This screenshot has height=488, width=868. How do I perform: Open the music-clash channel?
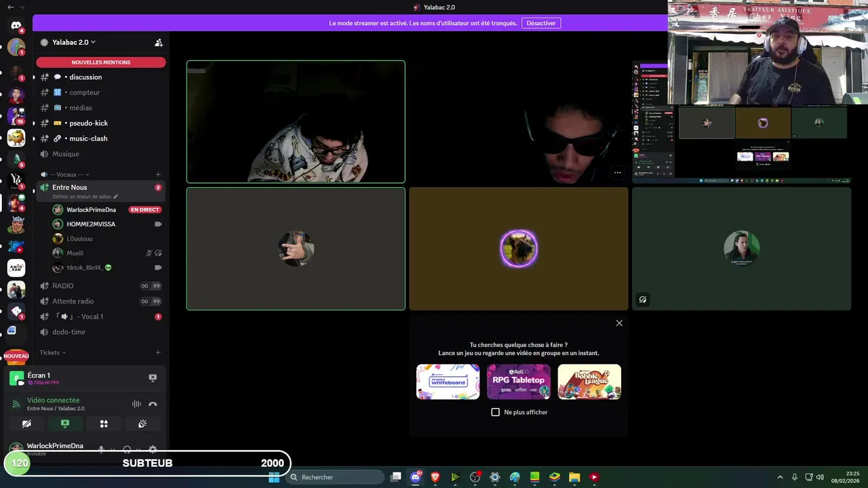101,138
